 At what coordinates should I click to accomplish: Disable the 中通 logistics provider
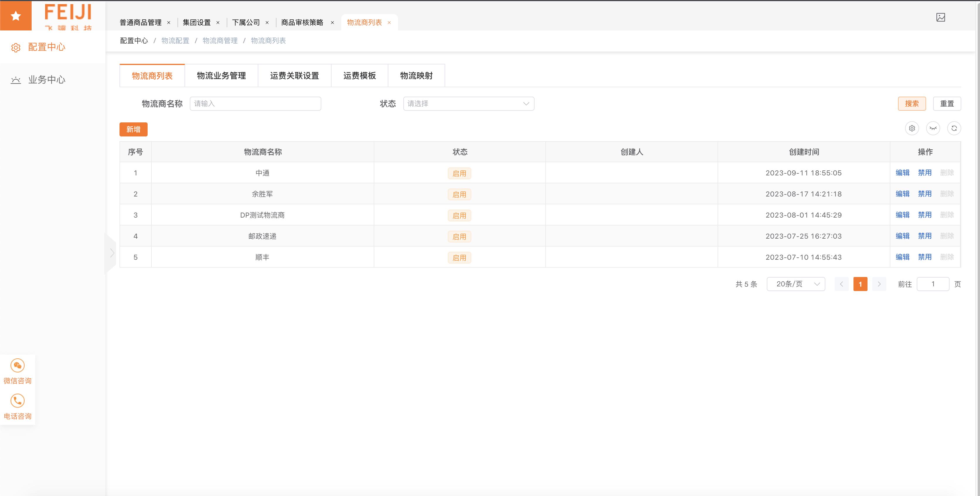(924, 173)
